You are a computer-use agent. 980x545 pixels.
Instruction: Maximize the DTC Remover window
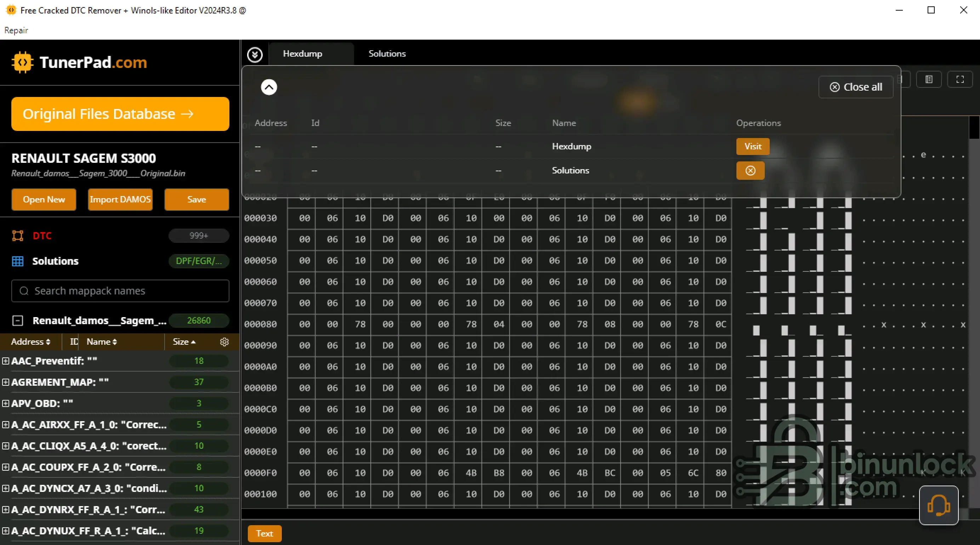pyautogui.click(x=931, y=10)
